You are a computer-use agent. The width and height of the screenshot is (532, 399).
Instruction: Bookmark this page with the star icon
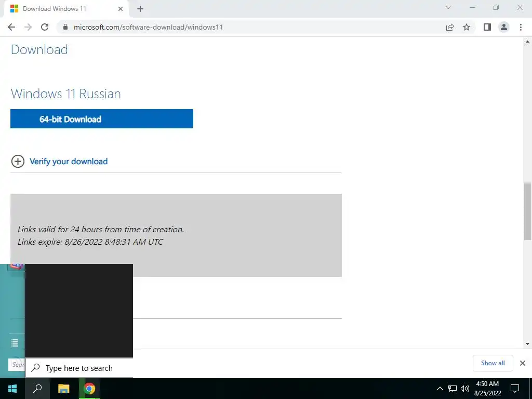[467, 27]
